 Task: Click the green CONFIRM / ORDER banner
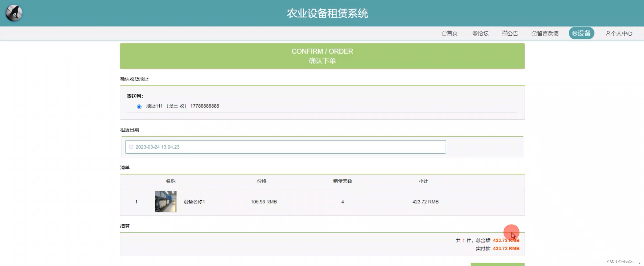point(322,56)
